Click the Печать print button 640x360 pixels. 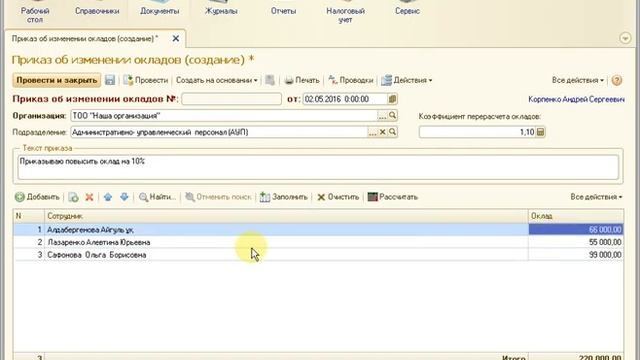tap(302, 80)
